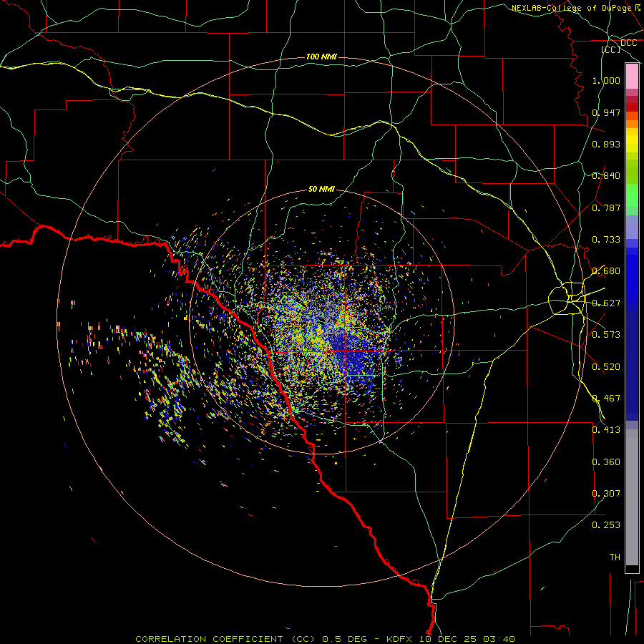Click the TH threshold label
Image resolution: width=644 pixels, height=644 pixels.
615,557
